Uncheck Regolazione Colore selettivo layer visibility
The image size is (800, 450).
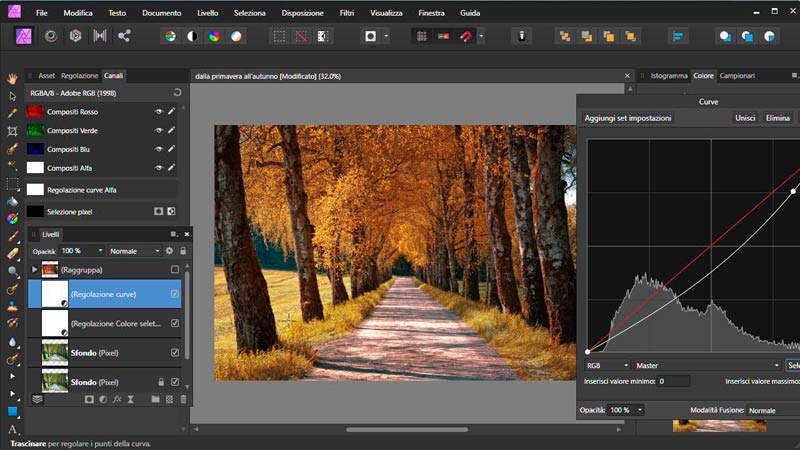[175, 323]
